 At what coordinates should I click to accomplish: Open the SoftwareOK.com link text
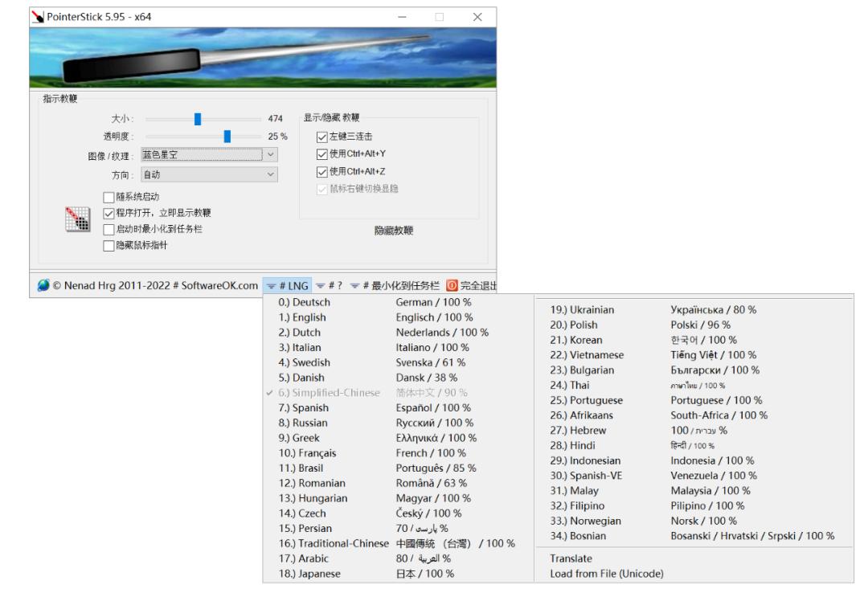coord(219,285)
